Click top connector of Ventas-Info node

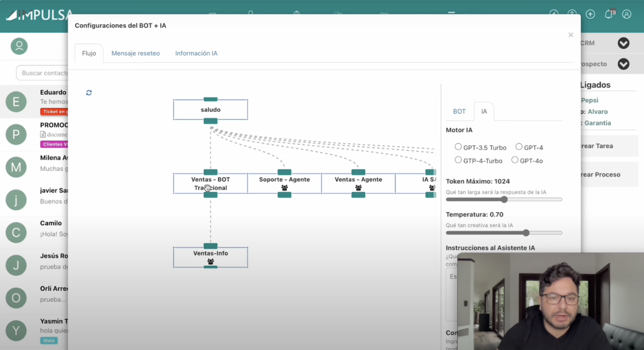[210, 246]
